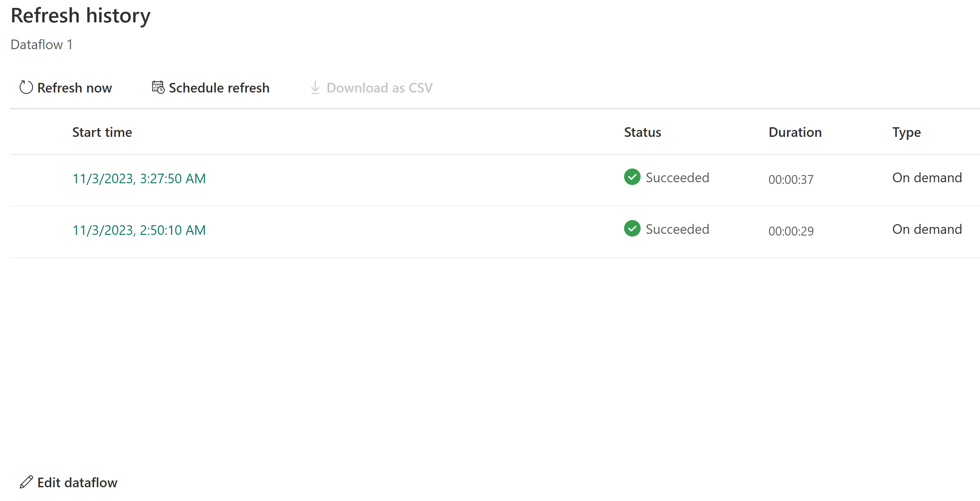Click the Schedule refresh calendar icon
The width and height of the screenshot is (980, 501).
[x=158, y=87]
